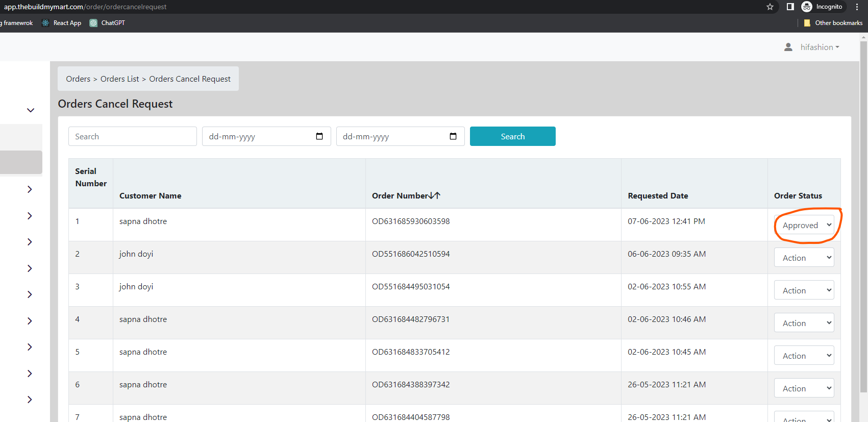Screen dimensions: 868x422
Task: Select order number OD631684482796731
Action: coord(411,319)
